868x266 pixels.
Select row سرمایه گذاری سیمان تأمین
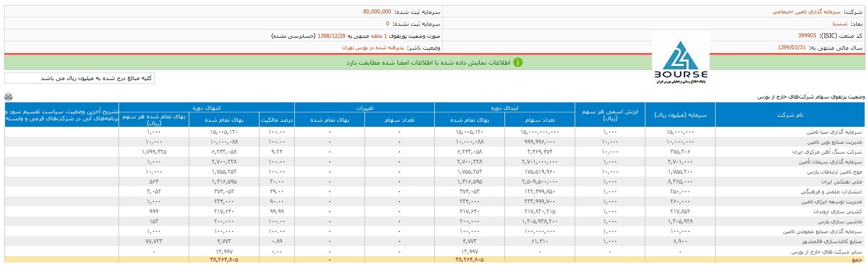pos(435,162)
